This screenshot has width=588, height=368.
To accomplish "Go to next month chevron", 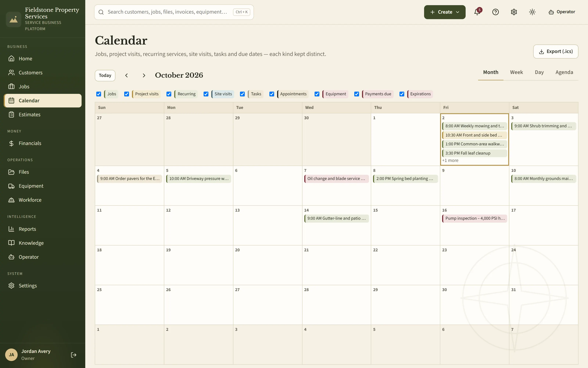I will pyautogui.click(x=144, y=75).
